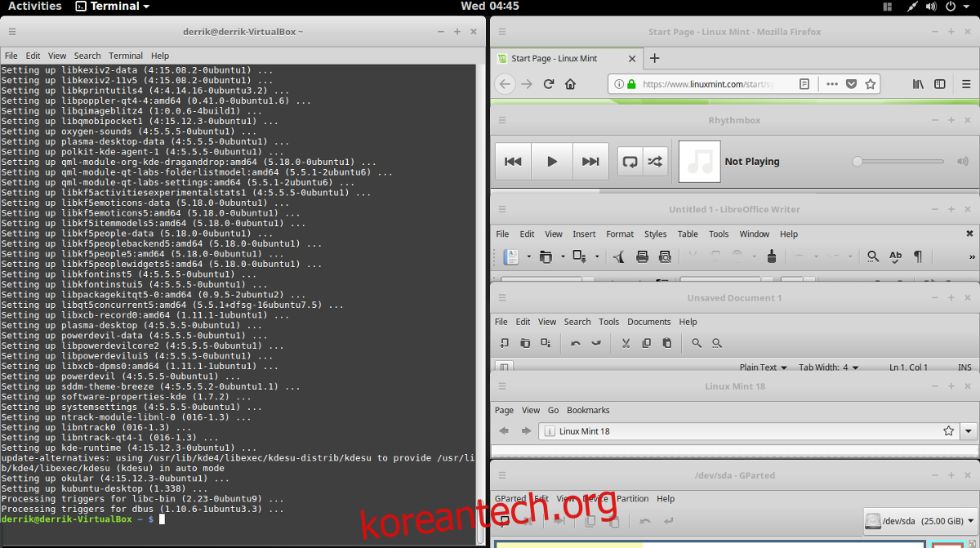This screenshot has height=548, width=980.
Task: Clone formatting with LibreOffice paintbrush
Action: click(772, 256)
